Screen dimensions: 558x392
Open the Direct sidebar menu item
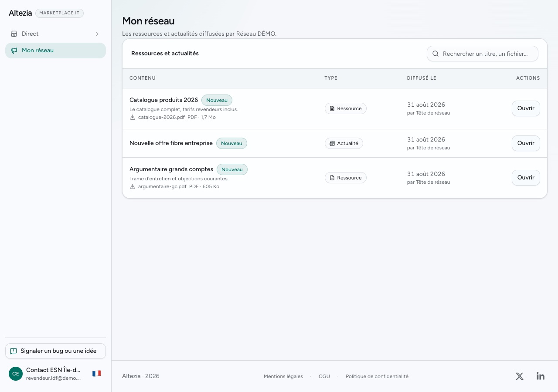pyautogui.click(x=55, y=34)
